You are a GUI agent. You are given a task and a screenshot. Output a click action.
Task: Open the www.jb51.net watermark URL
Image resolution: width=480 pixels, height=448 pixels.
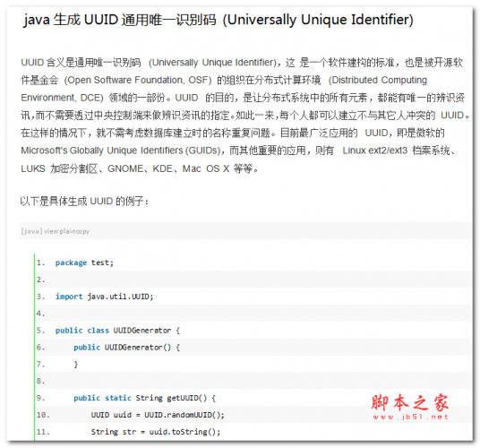410,417
